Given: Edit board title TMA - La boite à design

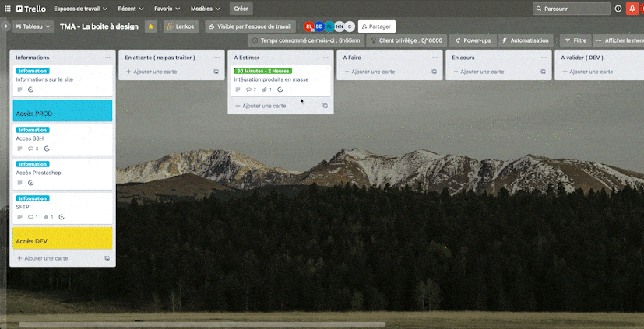Looking at the screenshot, I should click(99, 26).
